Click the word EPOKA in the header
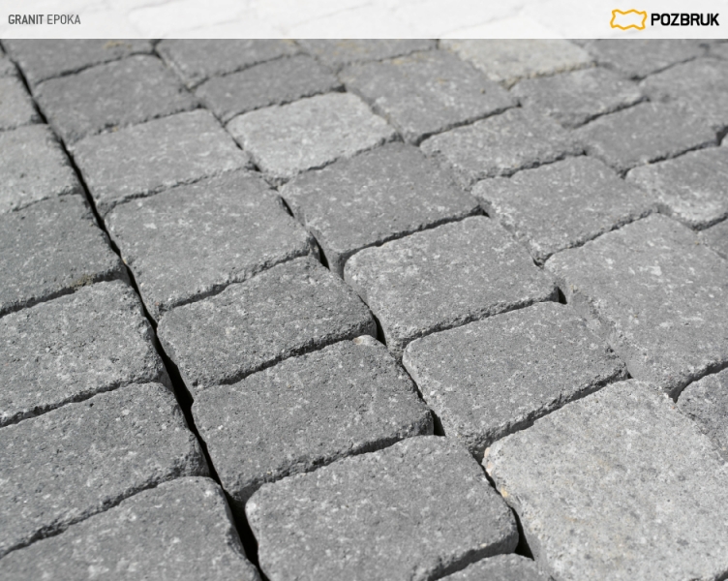728x581 pixels. 64,19
